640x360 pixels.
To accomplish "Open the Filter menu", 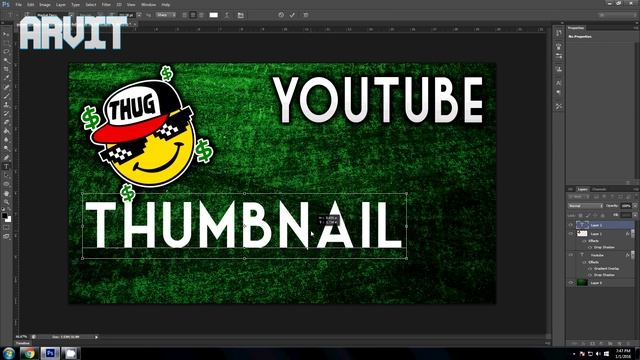I will [106, 4].
